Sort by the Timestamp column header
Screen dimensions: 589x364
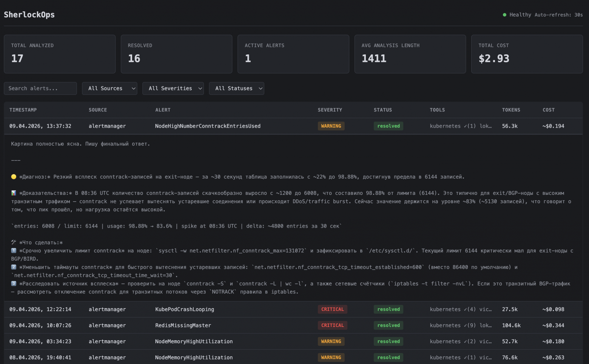tap(23, 110)
